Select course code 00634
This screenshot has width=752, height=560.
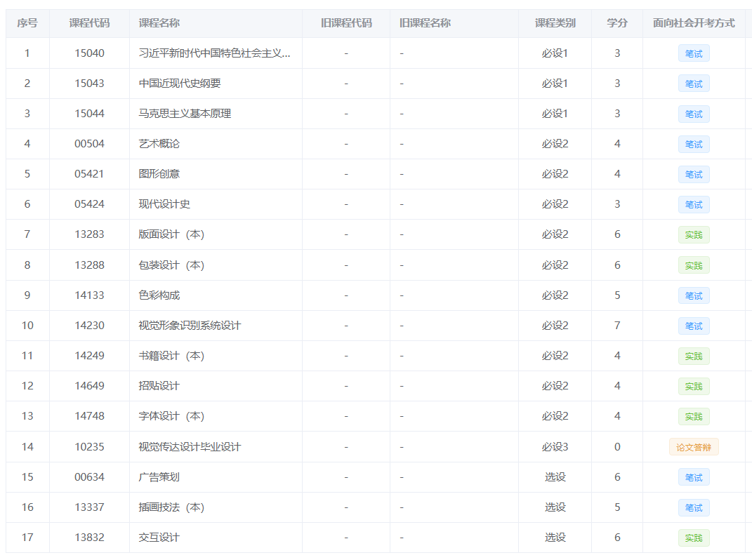(89, 477)
